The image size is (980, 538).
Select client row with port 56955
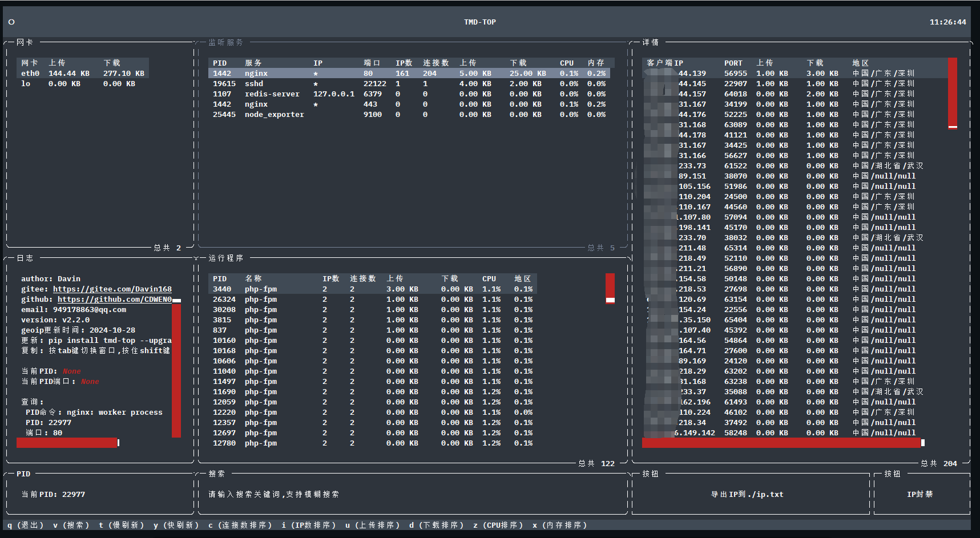(x=795, y=74)
